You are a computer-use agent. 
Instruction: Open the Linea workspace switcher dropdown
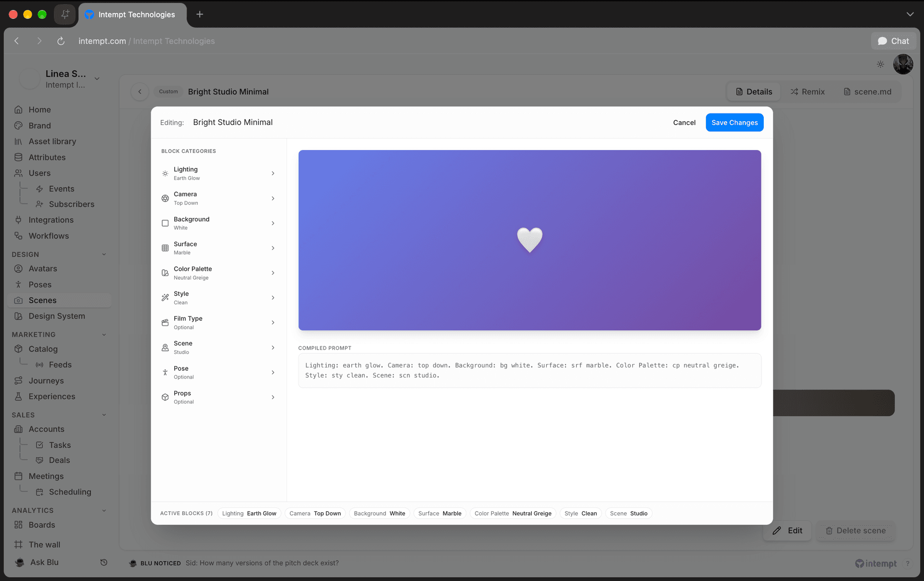tap(97, 78)
